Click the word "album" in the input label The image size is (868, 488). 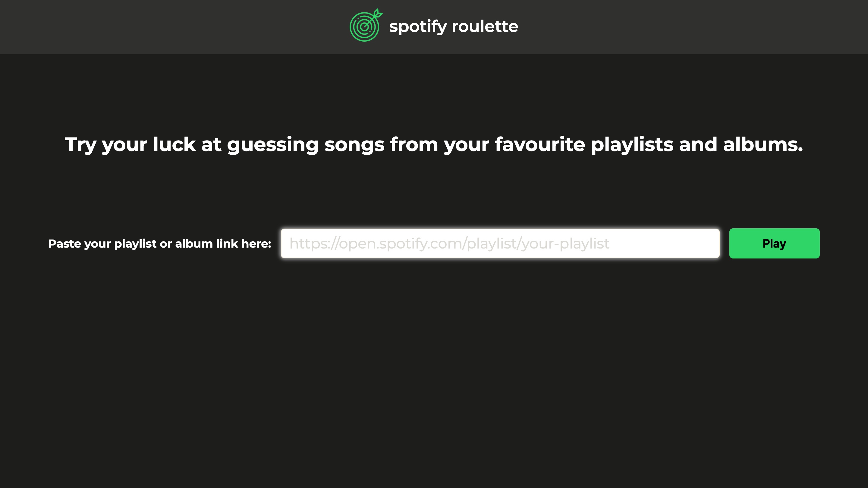[x=194, y=243]
